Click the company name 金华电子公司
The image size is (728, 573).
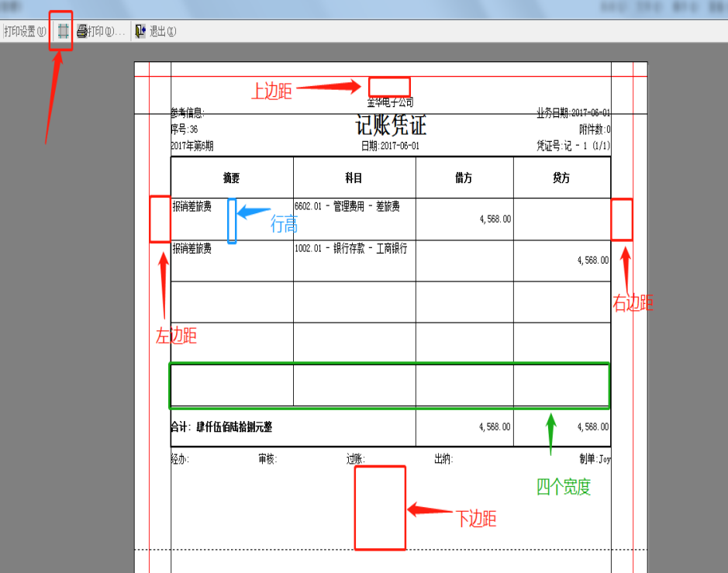[x=390, y=102]
